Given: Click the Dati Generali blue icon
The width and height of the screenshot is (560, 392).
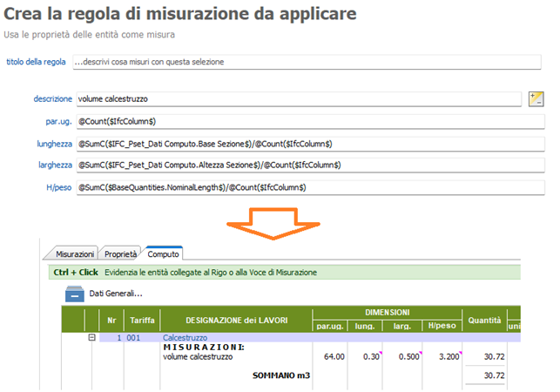Looking at the screenshot, I should (74, 294).
